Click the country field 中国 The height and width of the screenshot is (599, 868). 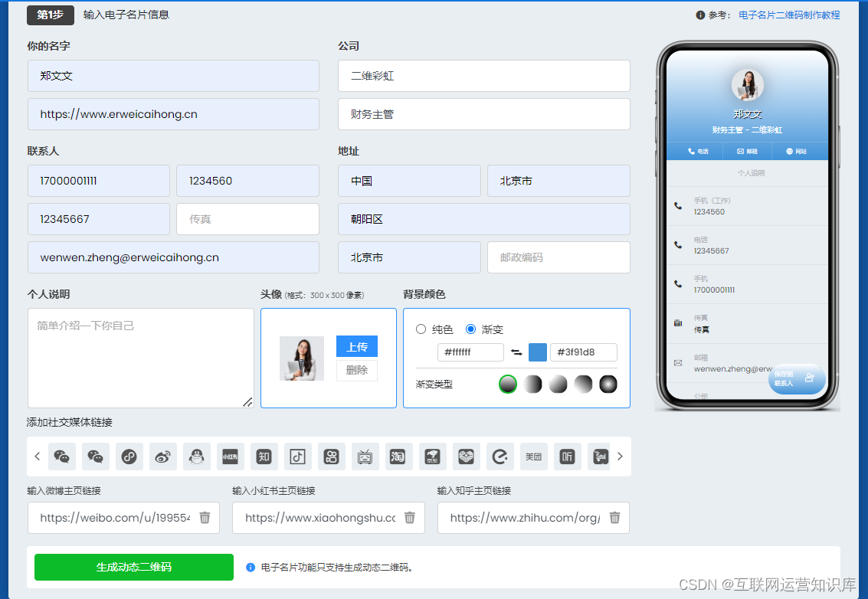coord(409,181)
